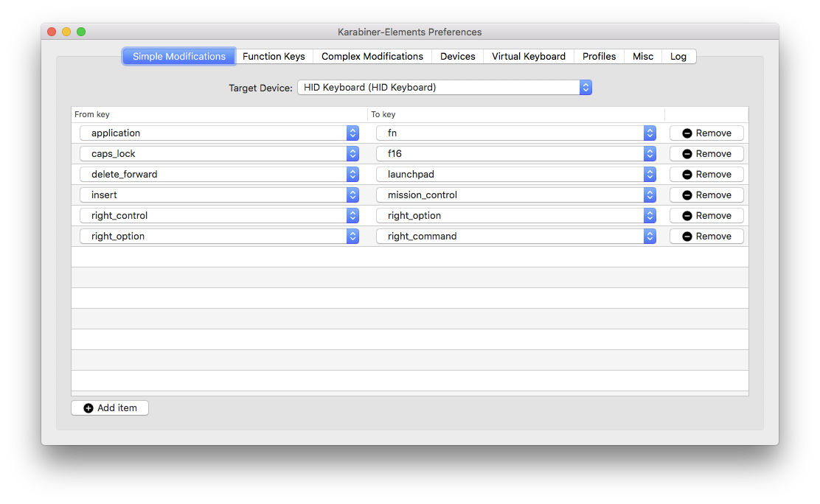Open the 'application' from-key dropdown

(219, 133)
